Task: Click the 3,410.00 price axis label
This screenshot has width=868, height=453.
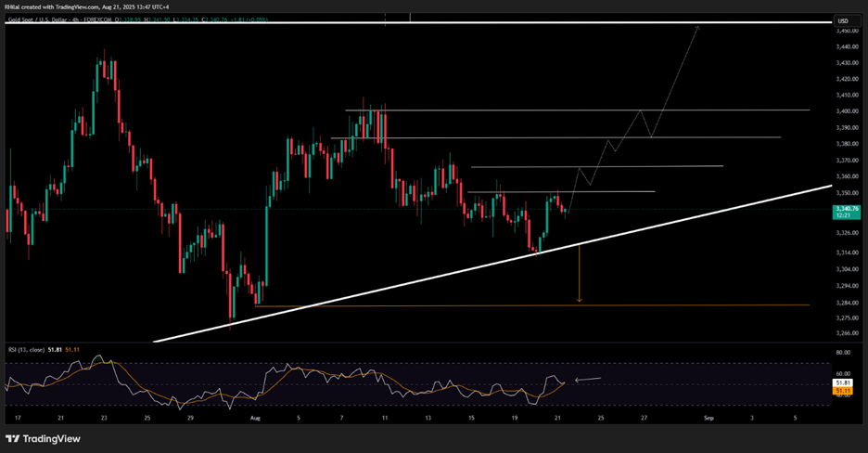Action: [847, 96]
